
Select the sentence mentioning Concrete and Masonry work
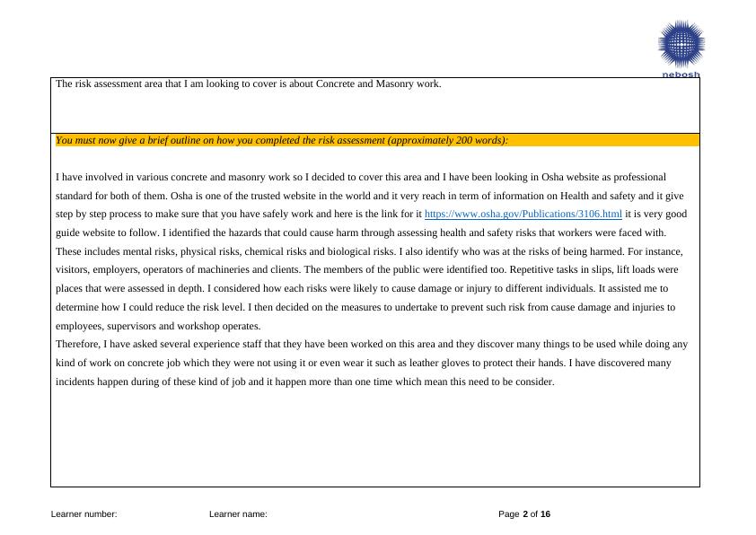[247, 83]
